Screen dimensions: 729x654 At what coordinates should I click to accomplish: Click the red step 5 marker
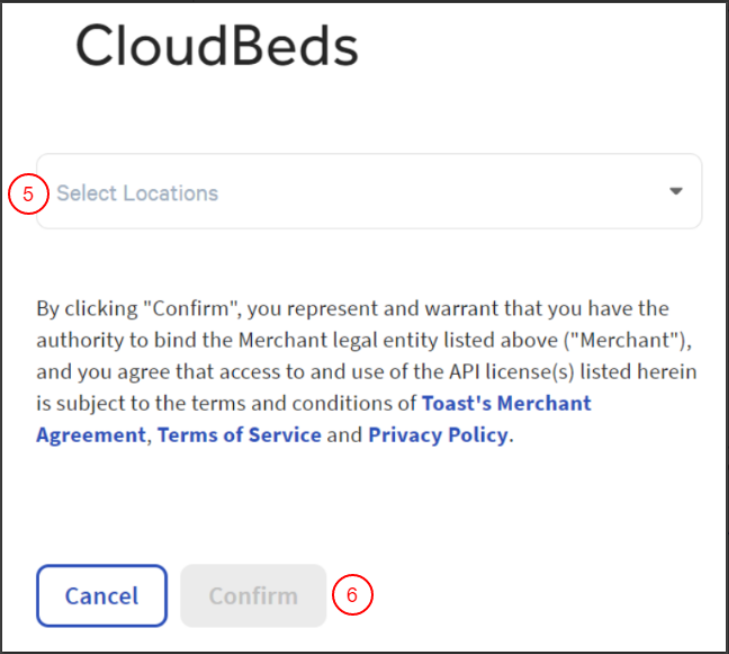pos(28,193)
